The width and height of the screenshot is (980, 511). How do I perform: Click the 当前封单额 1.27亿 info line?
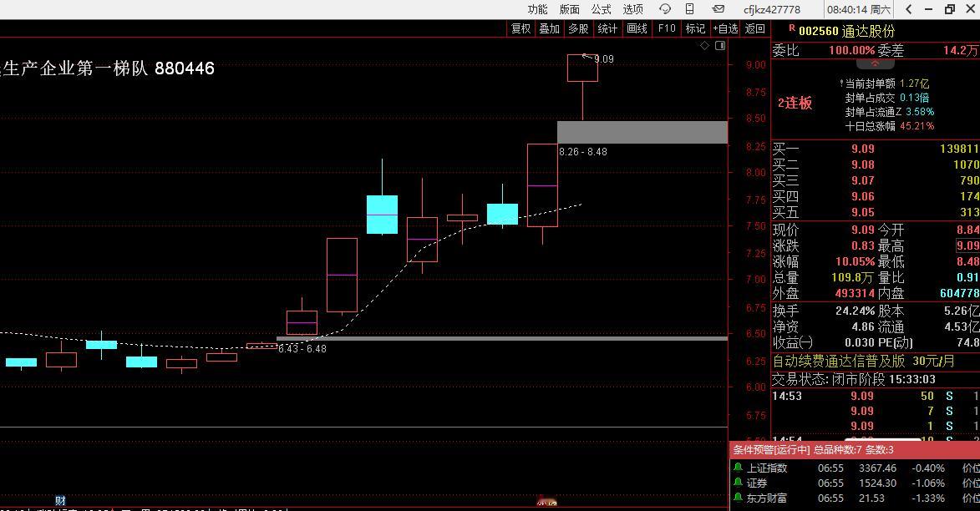coord(885,83)
